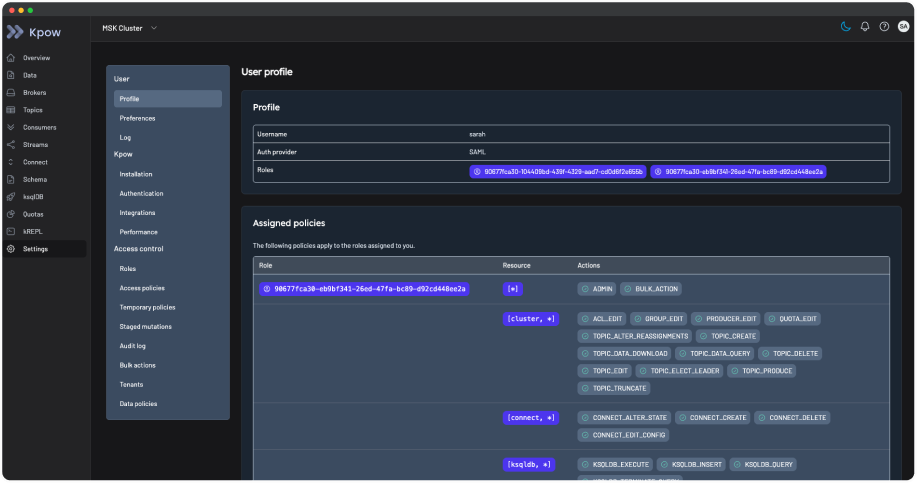917x483 pixels.
Task: Click the username value sarah
Action: point(477,134)
